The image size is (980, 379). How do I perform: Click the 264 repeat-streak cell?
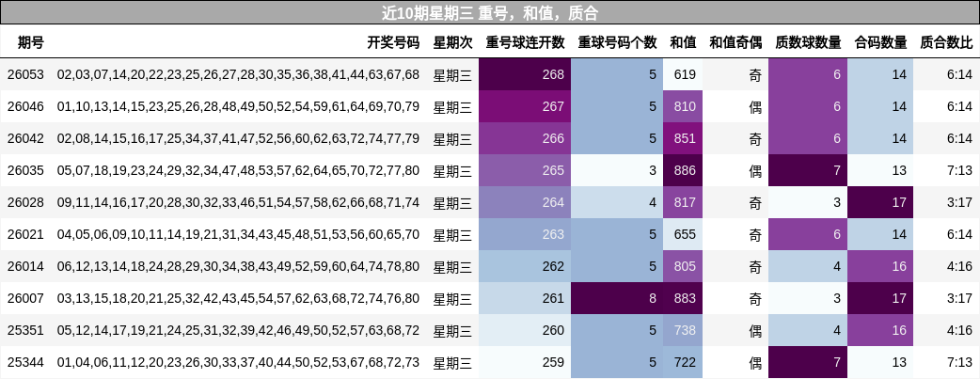525,202
